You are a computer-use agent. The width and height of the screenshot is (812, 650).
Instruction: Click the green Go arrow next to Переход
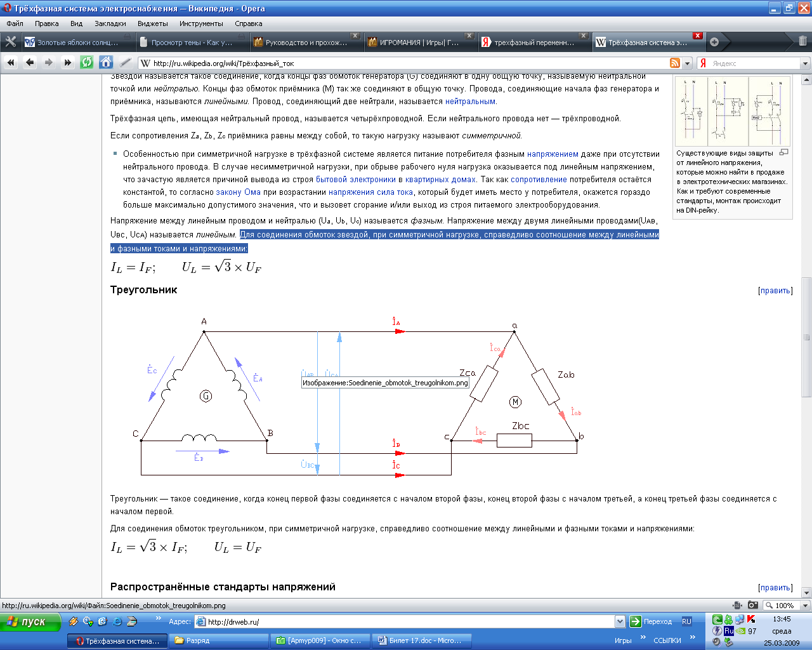click(635, 621)
